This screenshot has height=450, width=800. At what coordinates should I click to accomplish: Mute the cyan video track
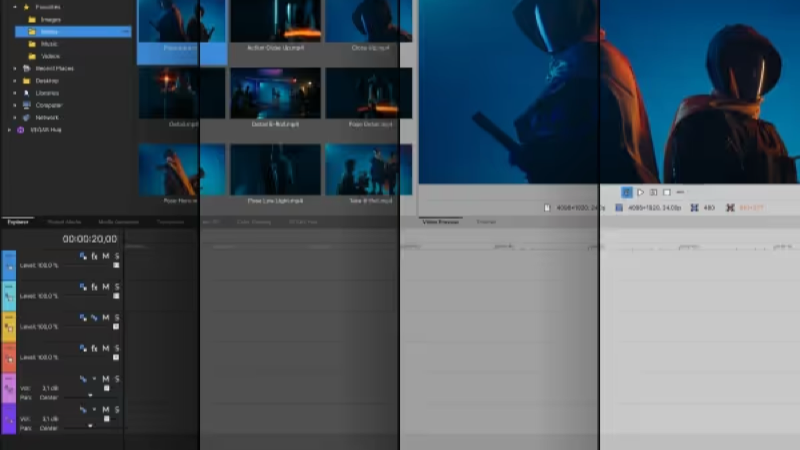tap(106, 287)
